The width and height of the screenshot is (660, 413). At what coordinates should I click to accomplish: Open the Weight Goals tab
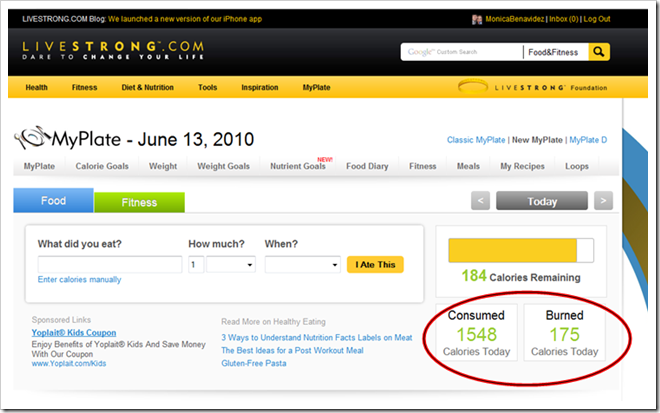coord(224,166)
